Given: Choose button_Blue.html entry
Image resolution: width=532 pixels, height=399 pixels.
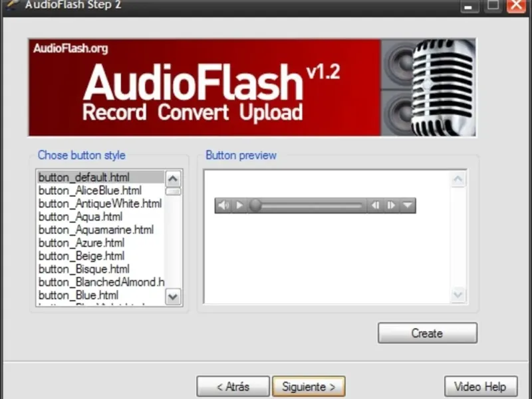Looking at the screenshot, I should [x=100, y=295].
